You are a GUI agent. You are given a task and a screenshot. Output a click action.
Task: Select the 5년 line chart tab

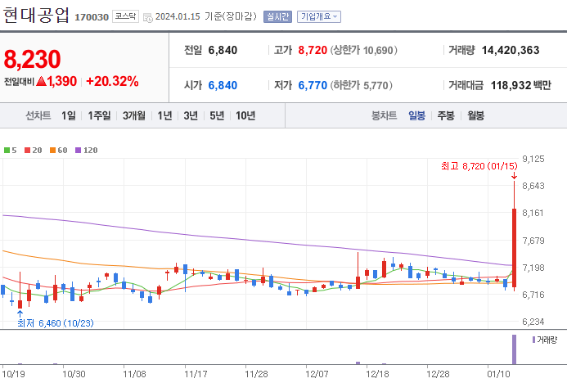217,115
